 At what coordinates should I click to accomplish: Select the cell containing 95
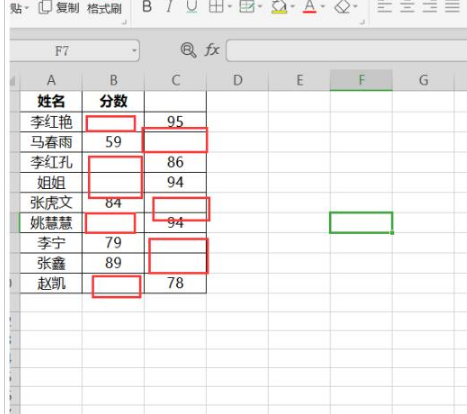click(x=176, y=122)
